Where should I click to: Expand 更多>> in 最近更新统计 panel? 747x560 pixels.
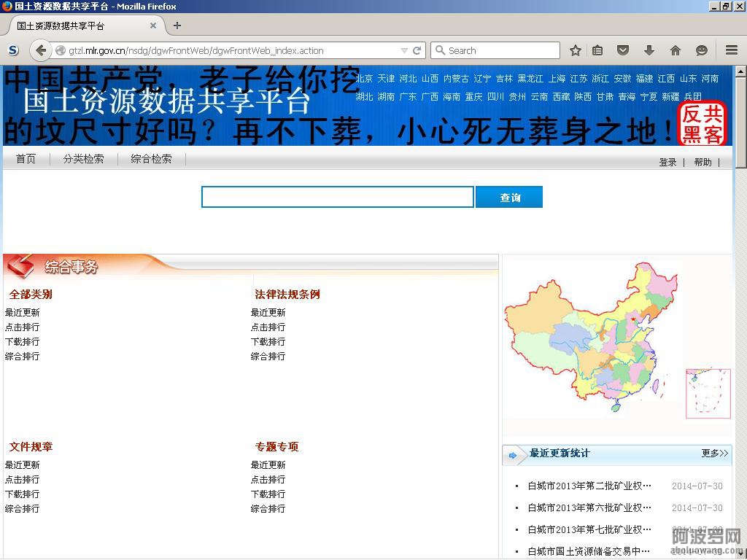coord(714,454)
